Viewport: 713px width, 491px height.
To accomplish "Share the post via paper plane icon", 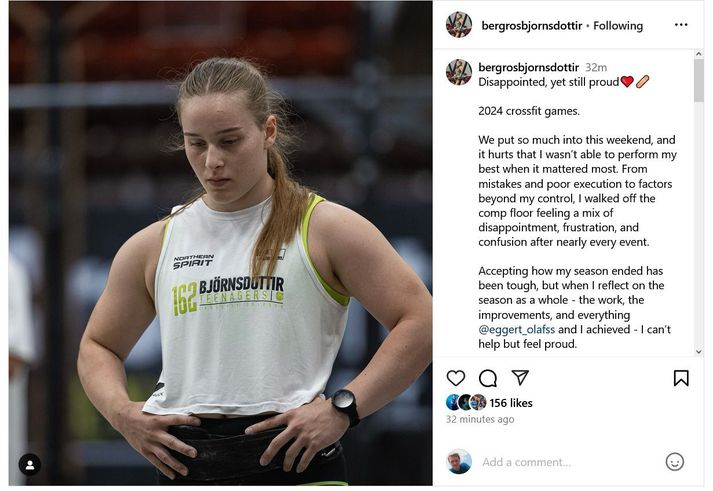I will (520, 377).
